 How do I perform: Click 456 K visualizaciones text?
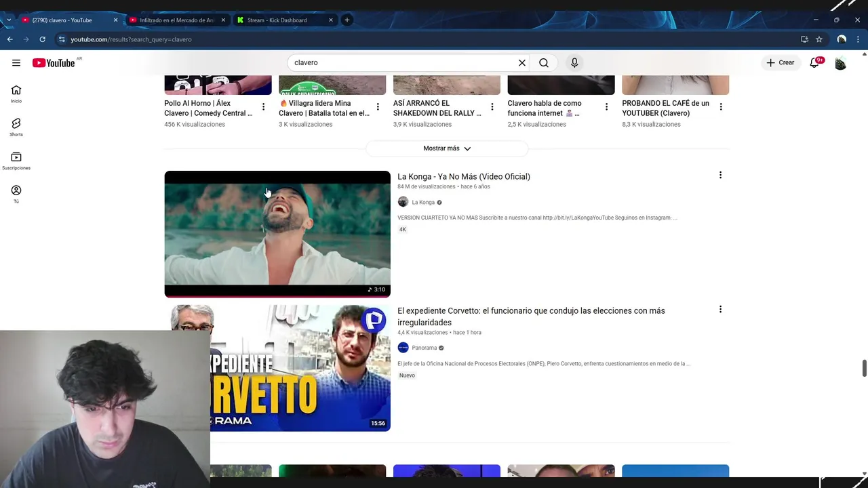(195, 125)
